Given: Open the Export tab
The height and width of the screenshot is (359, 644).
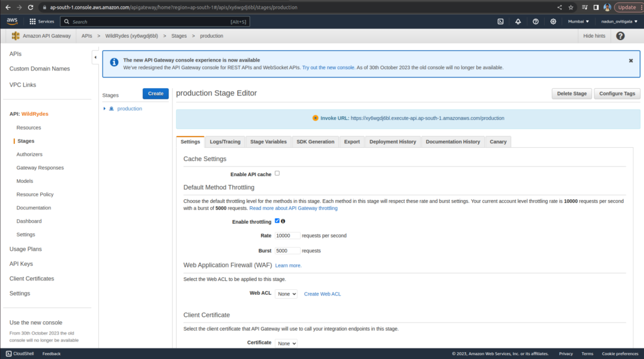Looking at the screenshot, I should click(352, 141).
